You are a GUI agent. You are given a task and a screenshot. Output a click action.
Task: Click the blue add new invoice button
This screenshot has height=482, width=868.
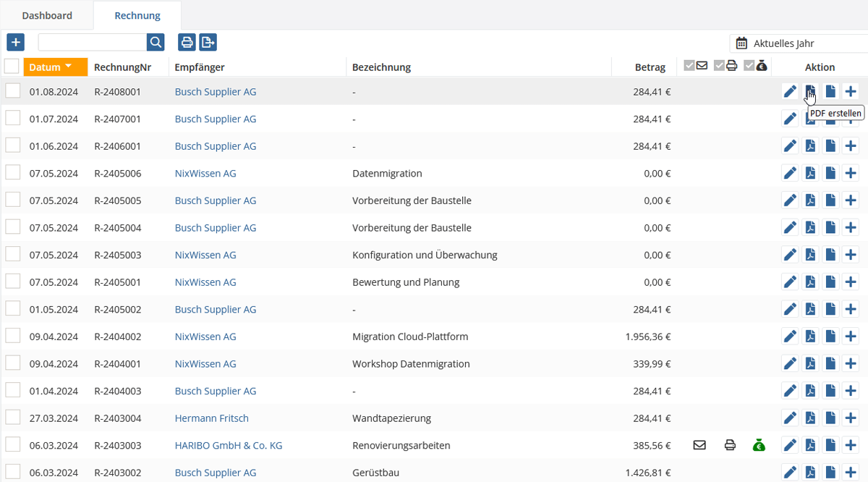click(15, 42)
